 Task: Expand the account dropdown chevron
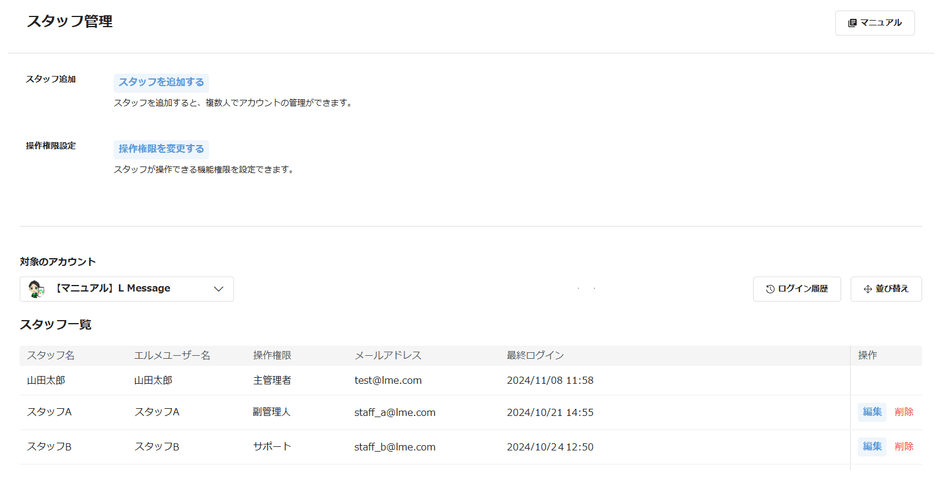218,289
